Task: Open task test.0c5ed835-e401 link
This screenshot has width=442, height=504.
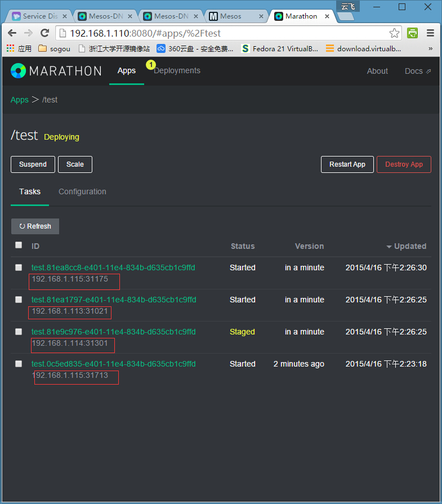Action: (x=114, y=364)
